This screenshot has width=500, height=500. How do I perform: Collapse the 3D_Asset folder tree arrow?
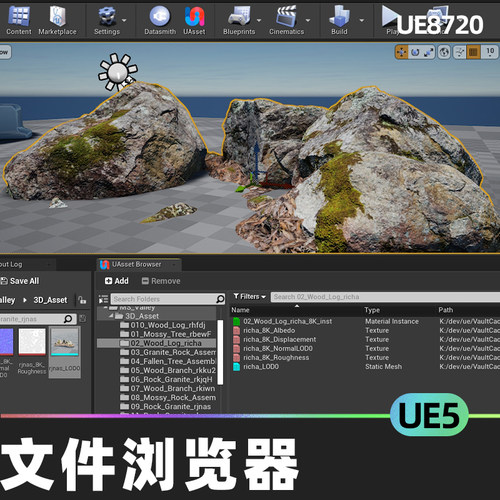click(x=111, y=316)
